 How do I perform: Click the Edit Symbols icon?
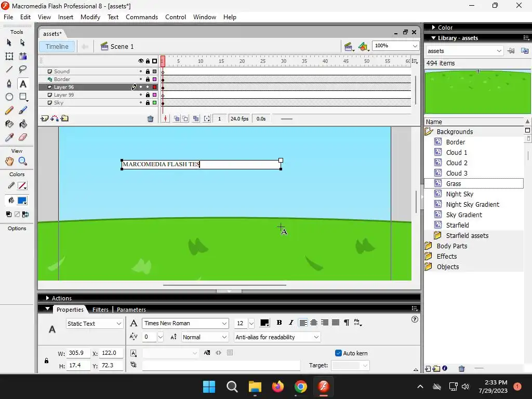[363, 46]
